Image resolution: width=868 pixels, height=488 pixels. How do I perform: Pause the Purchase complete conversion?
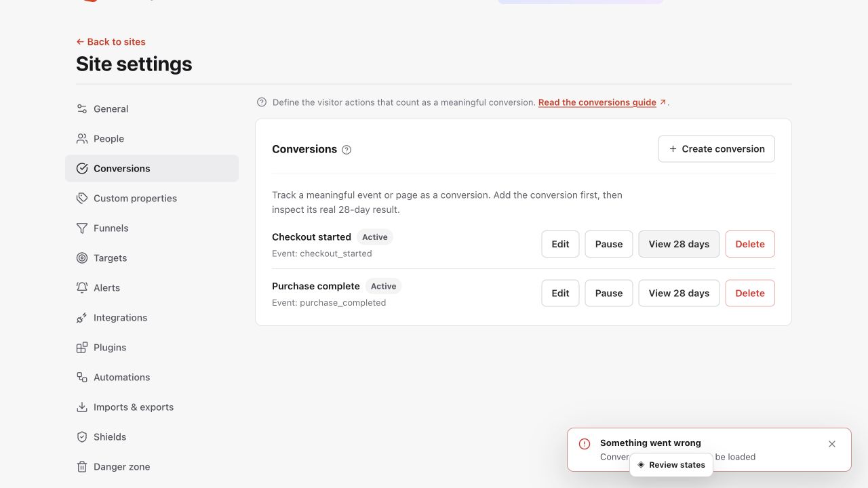[x=609, y=293]
